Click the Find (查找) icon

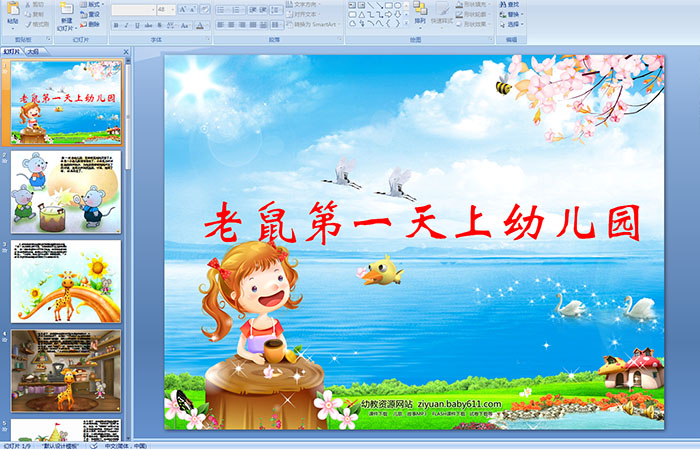pos(512,5)
